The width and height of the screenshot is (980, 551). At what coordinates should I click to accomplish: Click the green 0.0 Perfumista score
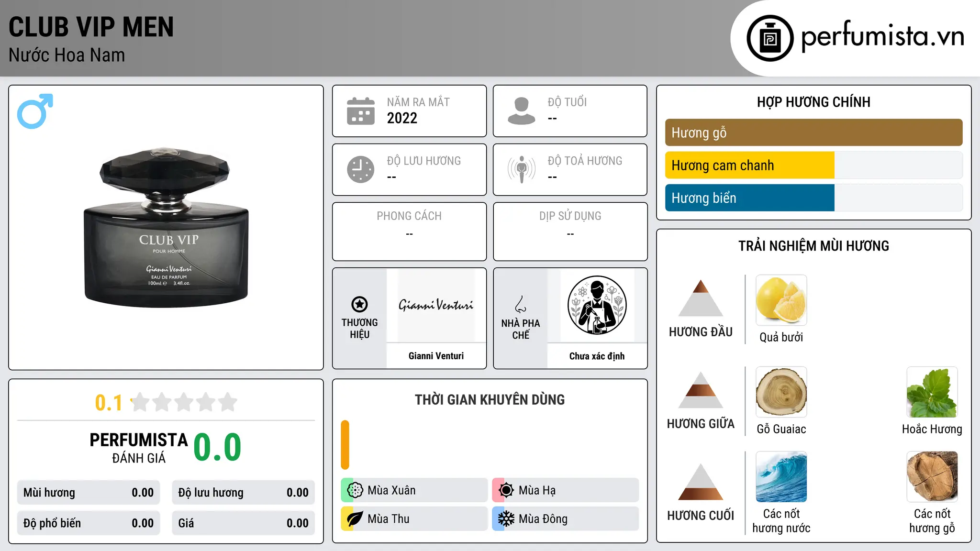(217, 447)
